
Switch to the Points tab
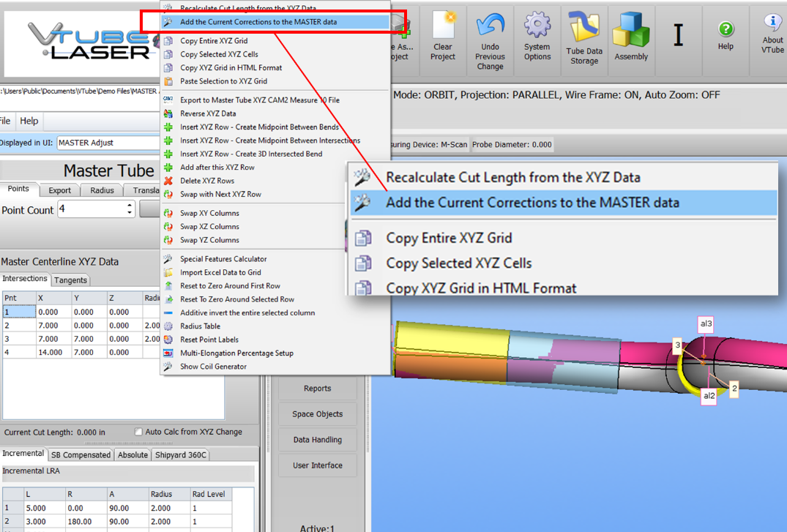click(x=18, y=189)
